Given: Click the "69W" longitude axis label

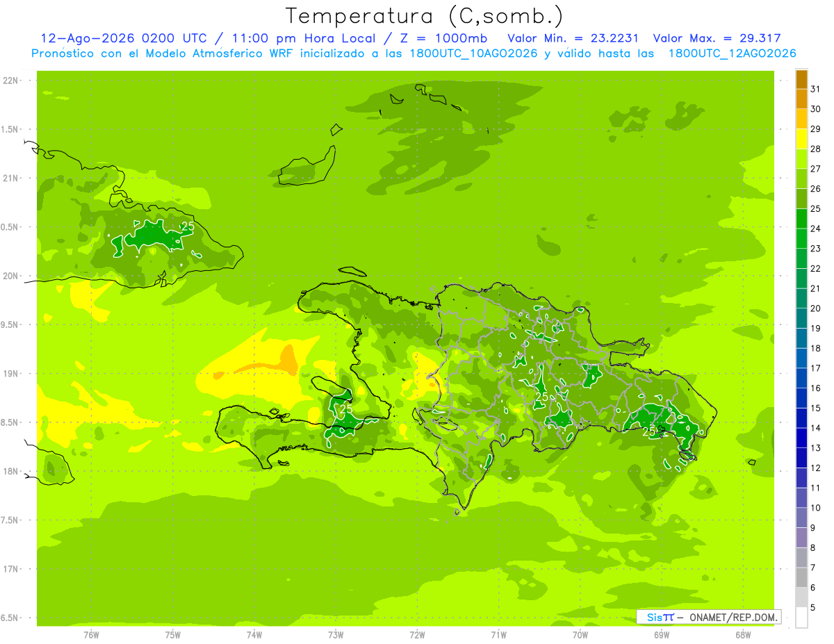Looking at the screenshot, I should click(x=662, y=634).
